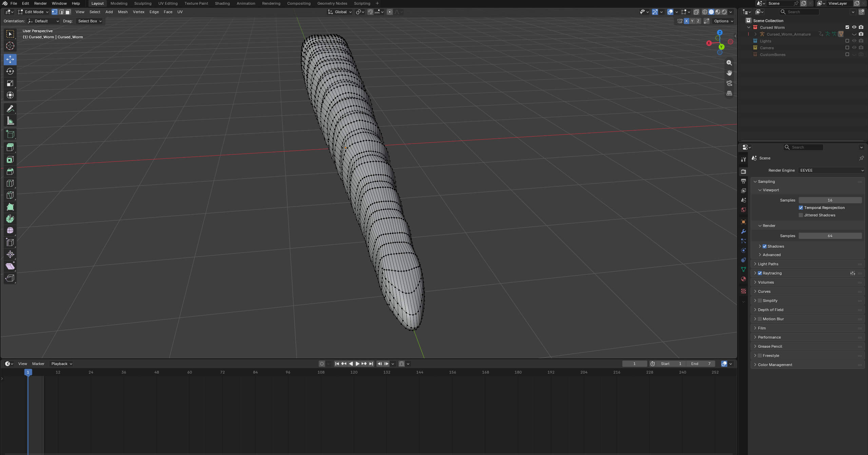Open the Playback popover in timeline
868x455 pixels.
pos(61,364)
